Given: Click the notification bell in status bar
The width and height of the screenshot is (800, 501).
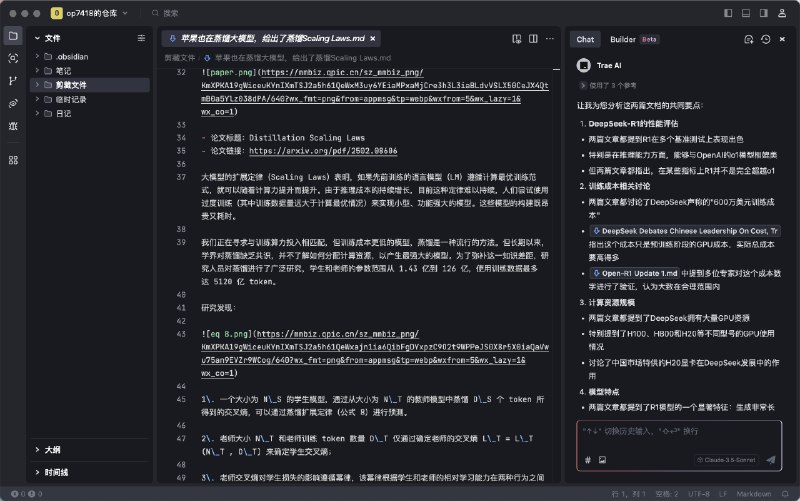Looking at the screenshot, I should pyautogui.click(x=785, y=494).
